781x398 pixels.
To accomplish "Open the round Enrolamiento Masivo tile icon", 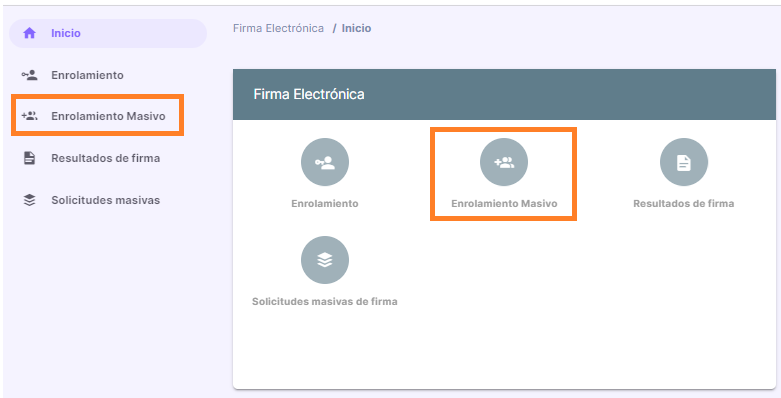I will (504, 162).
